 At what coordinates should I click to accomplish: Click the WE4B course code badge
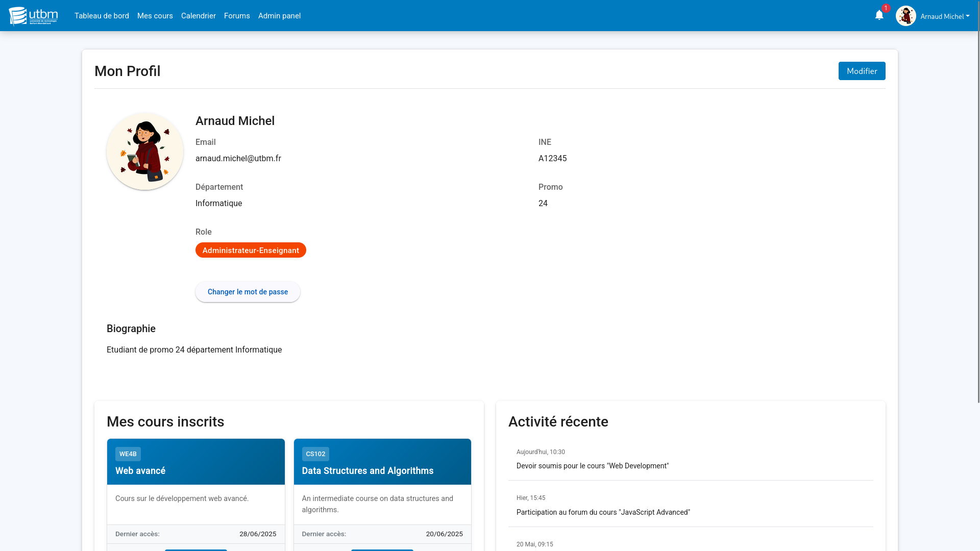pyautogui.click(x=128, y=454)
